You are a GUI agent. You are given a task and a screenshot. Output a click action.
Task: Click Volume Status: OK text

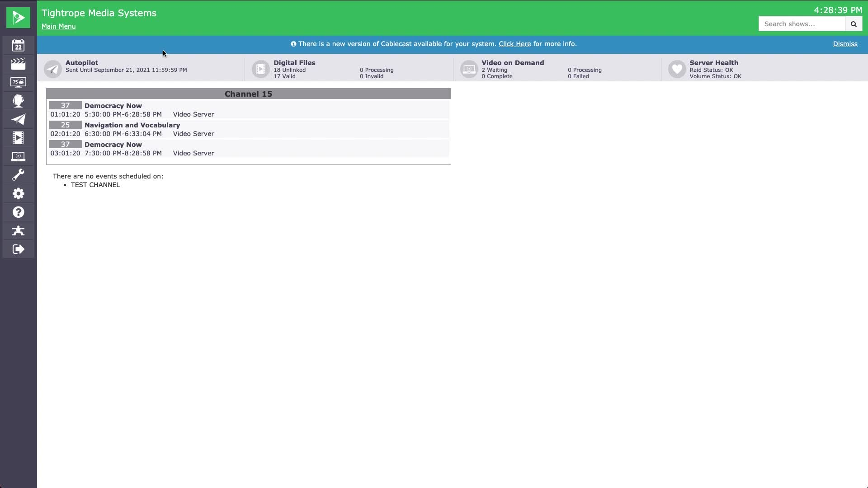click(715, 76)
